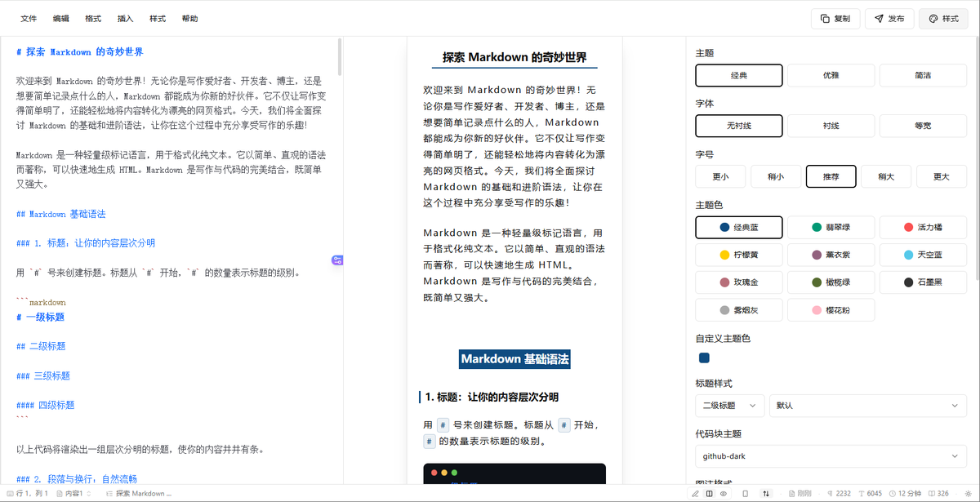Open the 样式 menu in menu bar
This screenshot has height=502, width=980.
point(158,19)
